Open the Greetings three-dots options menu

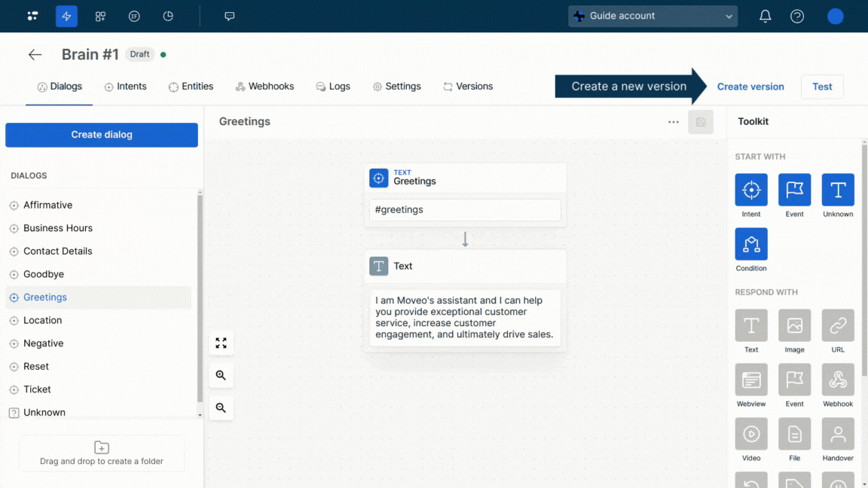pyautogui.click(x=674, y=122)
